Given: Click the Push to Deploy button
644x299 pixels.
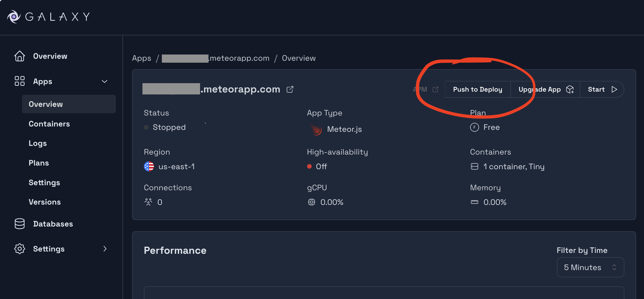Looking at the screenshot, I should pyautogui.click(x=478, y=89).
